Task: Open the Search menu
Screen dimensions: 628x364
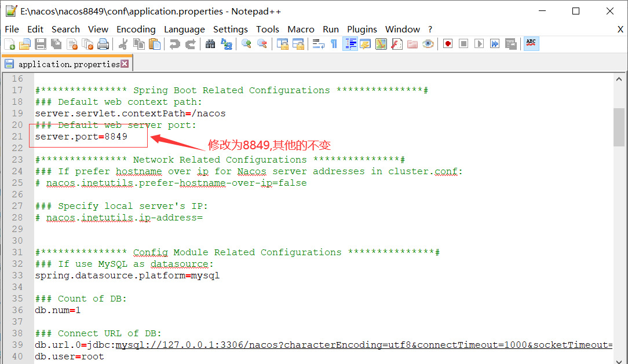Action: coord(65,29)
